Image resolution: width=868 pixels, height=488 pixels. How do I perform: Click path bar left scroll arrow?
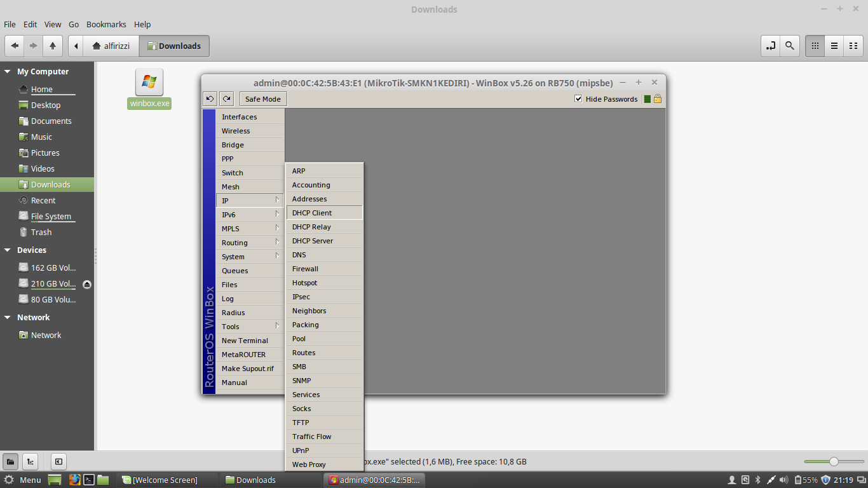[76, 46]
